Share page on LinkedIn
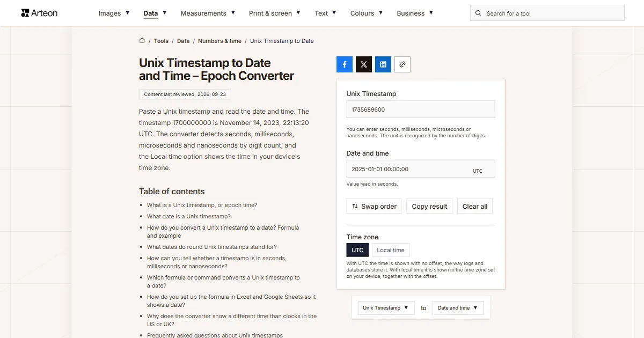The height and width of the screenshot is (338, 644). click(x=383, y=64)
